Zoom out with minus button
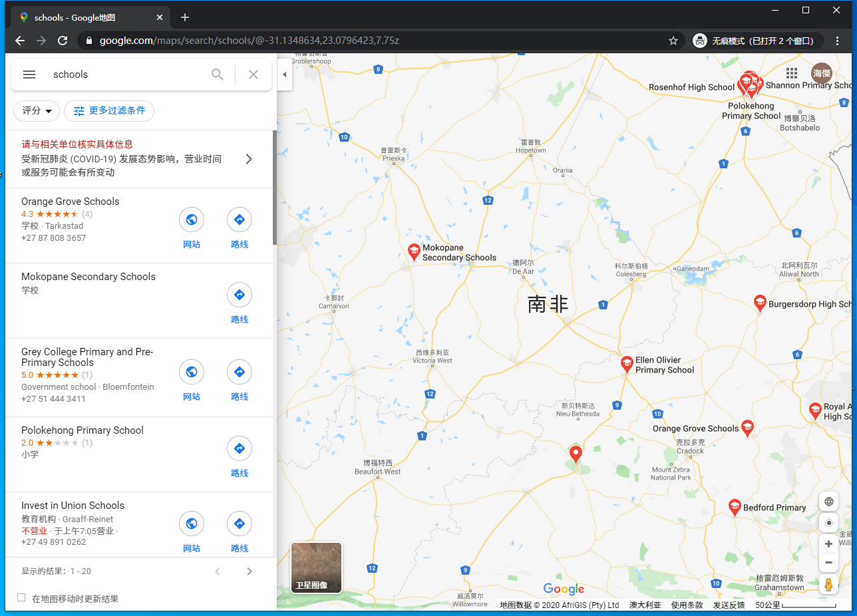 [828, 563]
